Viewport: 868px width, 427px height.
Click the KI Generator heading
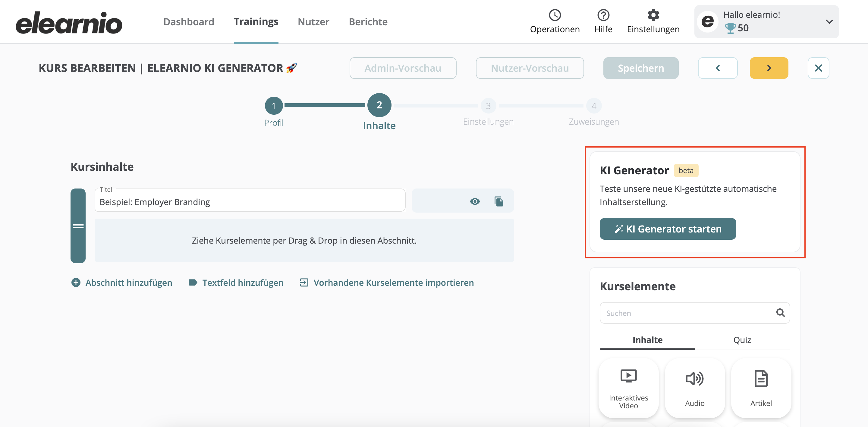634,170
